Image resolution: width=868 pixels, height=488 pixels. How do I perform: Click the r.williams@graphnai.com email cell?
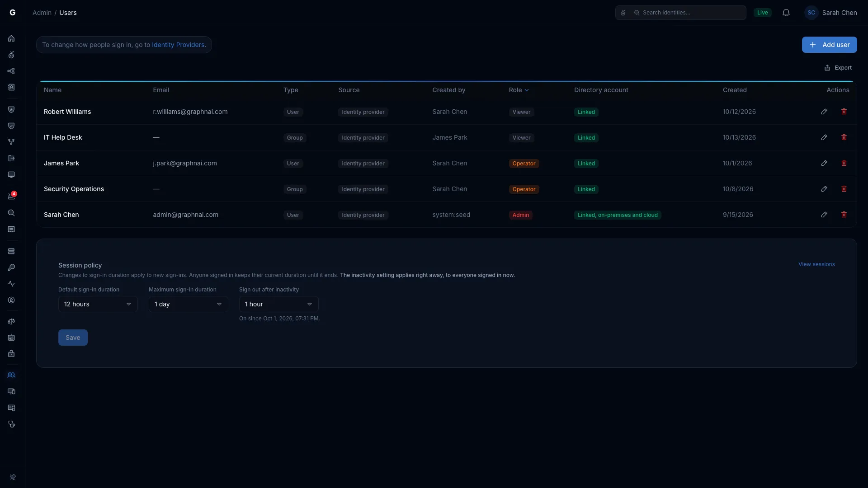190,112
